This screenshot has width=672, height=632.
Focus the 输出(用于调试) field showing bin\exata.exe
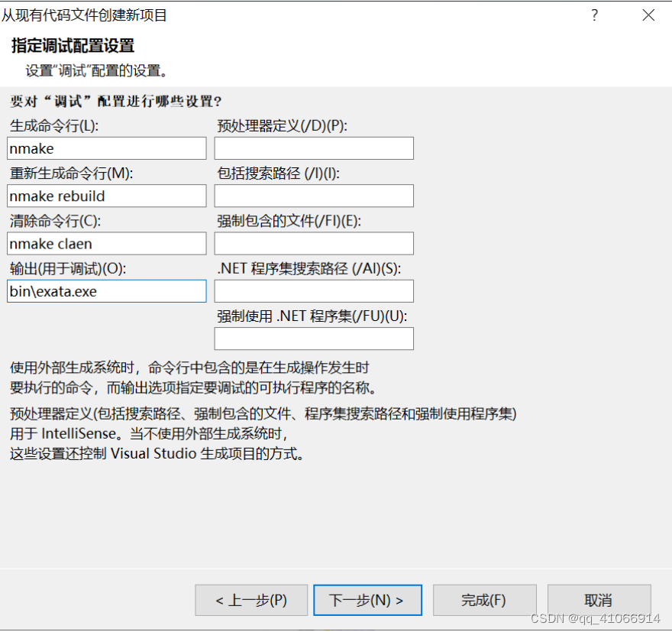pyautogui.click(x=106, y=291)
